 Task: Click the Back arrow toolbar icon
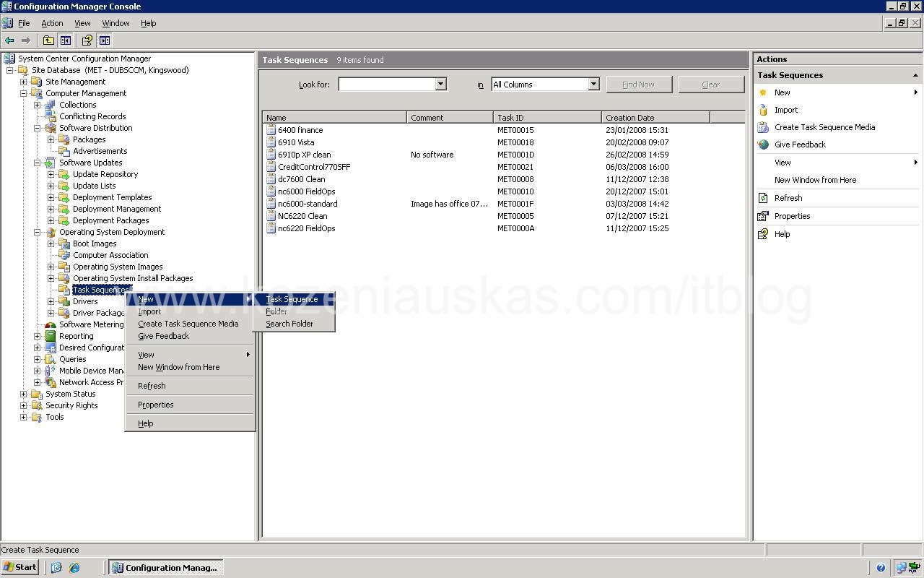tap(9, 40)
